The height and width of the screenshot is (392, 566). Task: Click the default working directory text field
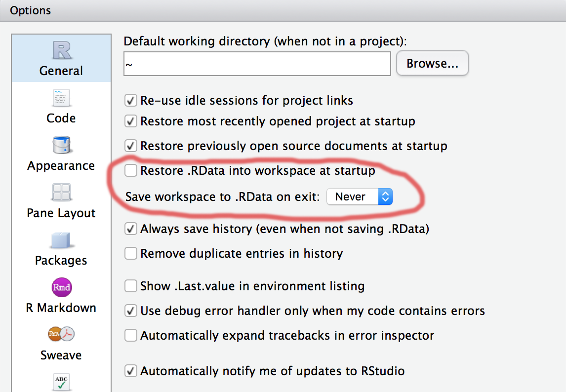[x=257, y=64]
